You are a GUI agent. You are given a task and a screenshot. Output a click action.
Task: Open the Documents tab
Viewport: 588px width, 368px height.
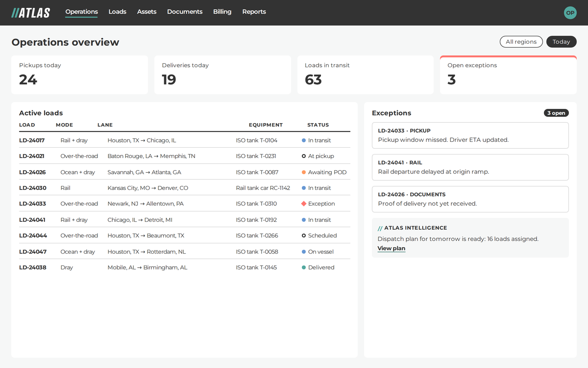[x=185, y=12]
